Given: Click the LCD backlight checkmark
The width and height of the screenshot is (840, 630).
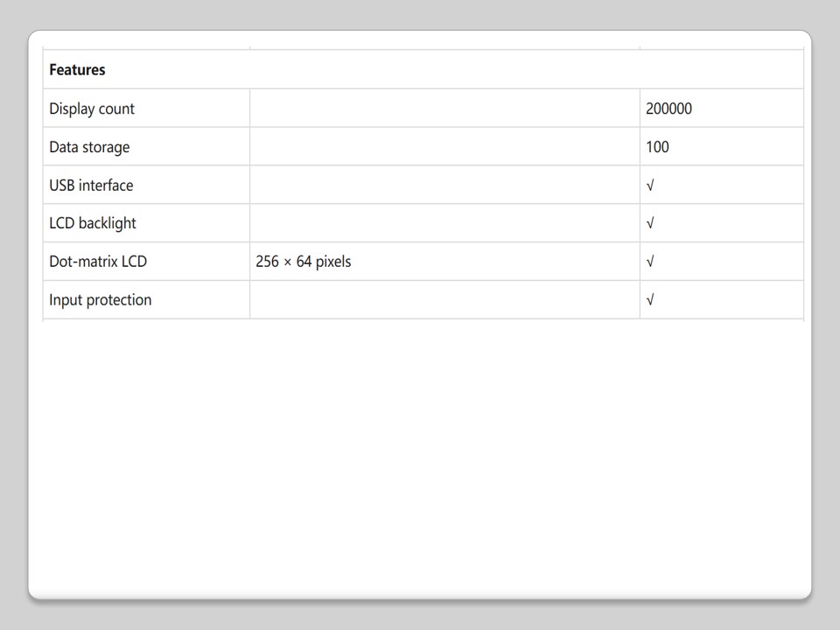Looking at the screenshot, I should [650, 223].
